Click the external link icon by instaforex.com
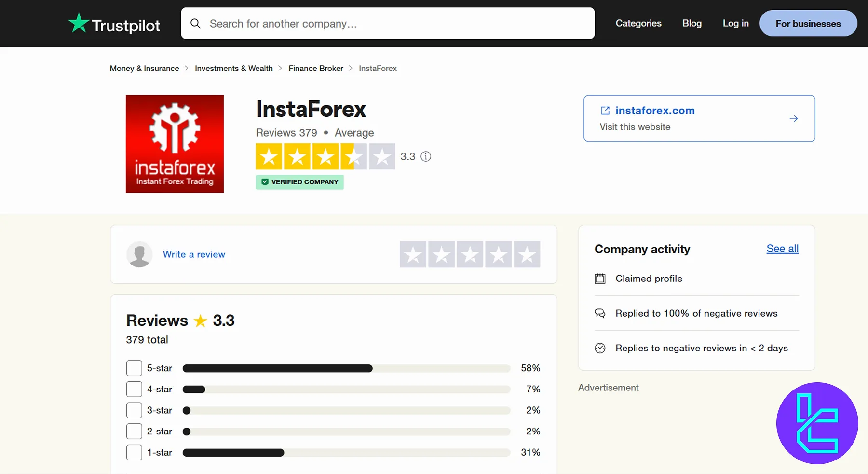Image resolution: width=868 pixels, height=474 pixels. [x=605, y=111]
